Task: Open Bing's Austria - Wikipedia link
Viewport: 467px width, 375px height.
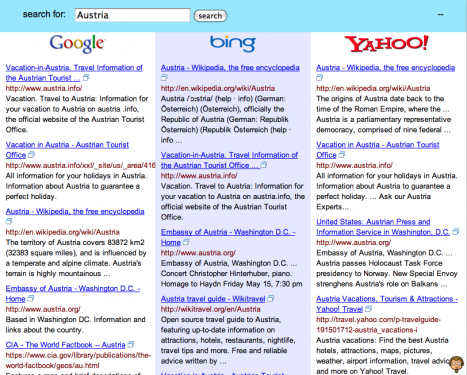Action: tap(230, 68)
